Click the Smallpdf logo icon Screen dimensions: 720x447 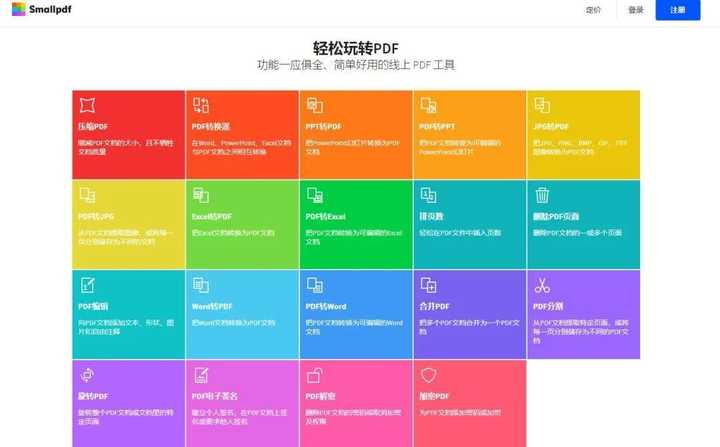click(18, 9)
